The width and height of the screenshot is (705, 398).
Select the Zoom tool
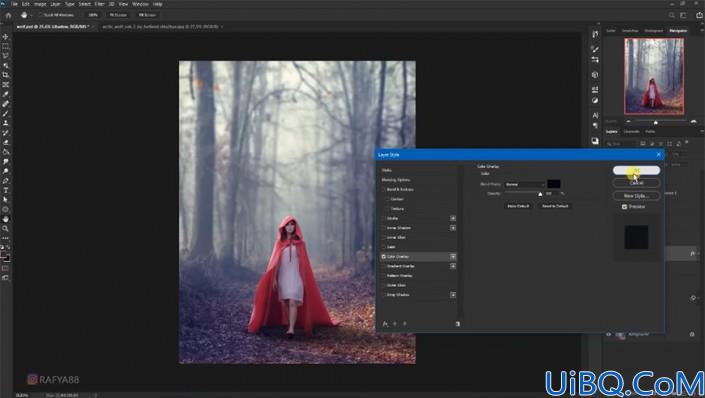[5, 228]
